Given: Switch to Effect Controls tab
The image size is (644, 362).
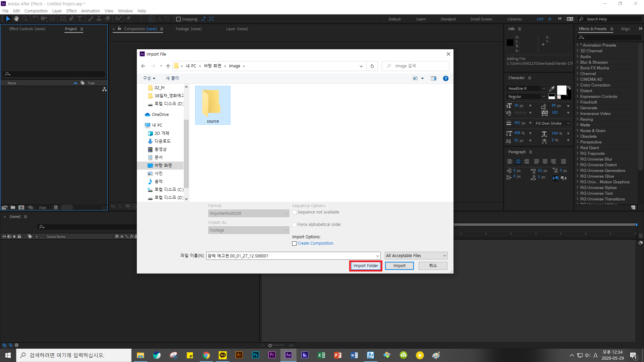Looking at the screenshot, I should [27, 29].
